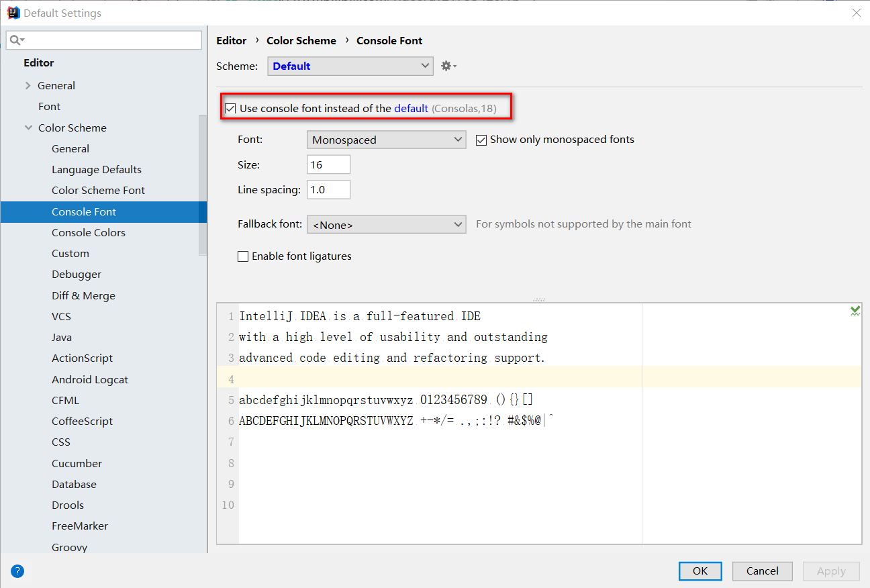Image resolution: width=870 pixels, height=588 pixels.
Task: Click the OK button
Action: [x=700, y=571]
